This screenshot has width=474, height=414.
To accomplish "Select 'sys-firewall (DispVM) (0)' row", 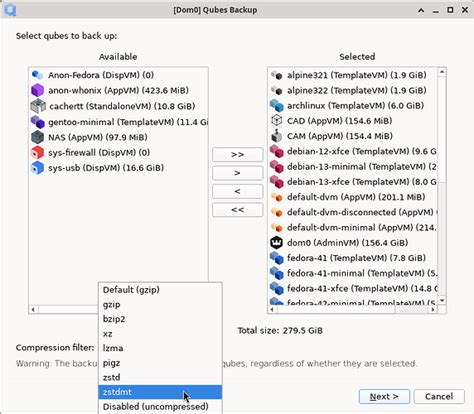I will (x=118, y=152).
